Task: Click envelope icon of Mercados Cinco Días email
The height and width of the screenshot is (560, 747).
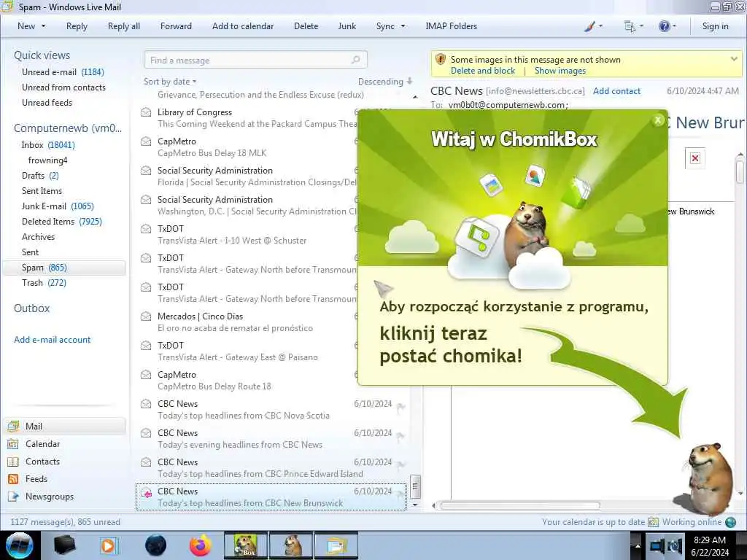Action: pos(146,316)
